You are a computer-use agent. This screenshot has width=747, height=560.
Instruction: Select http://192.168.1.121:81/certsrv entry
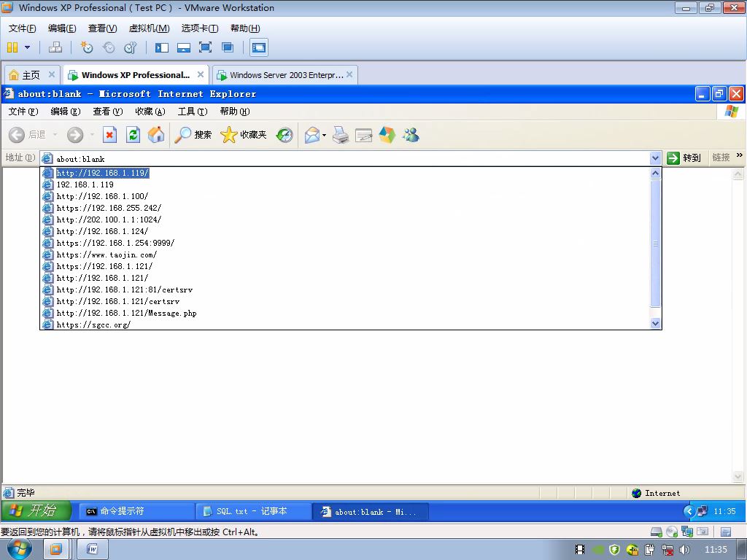tap(345, 289)
